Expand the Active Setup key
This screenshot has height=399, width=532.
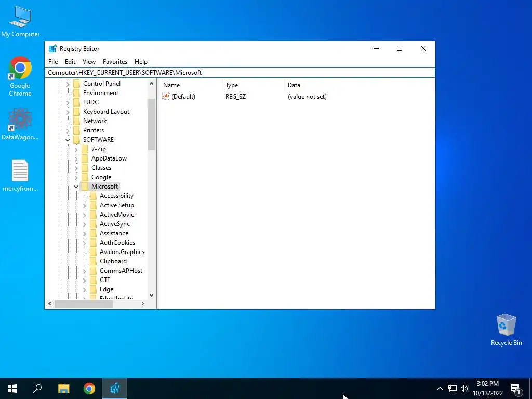click(85, 205)
